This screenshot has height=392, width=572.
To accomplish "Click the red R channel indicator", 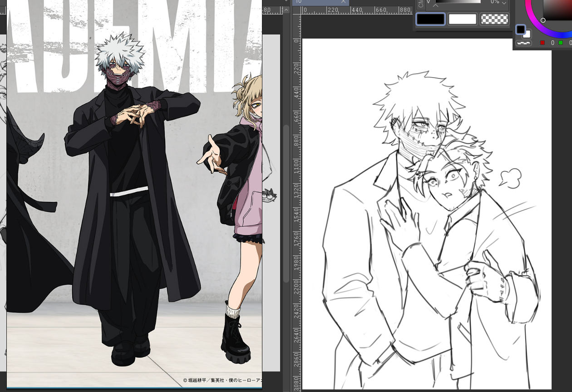I will click(542, 43).
